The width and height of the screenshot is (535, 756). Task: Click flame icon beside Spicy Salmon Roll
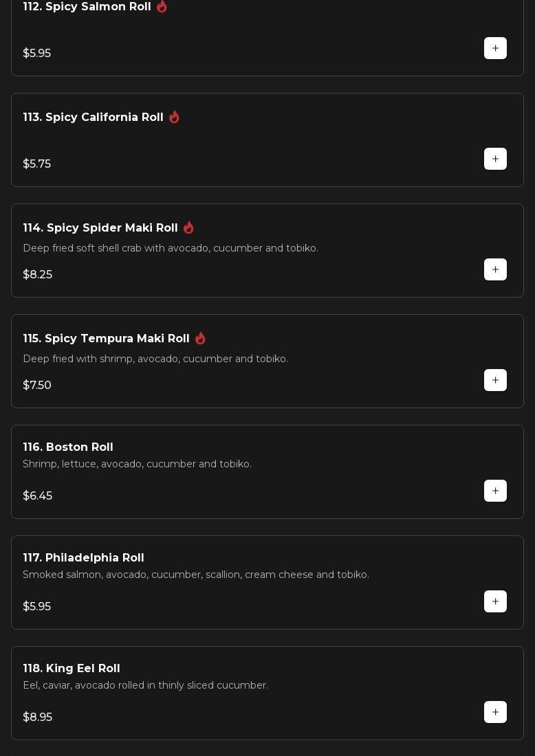point(162,6)
